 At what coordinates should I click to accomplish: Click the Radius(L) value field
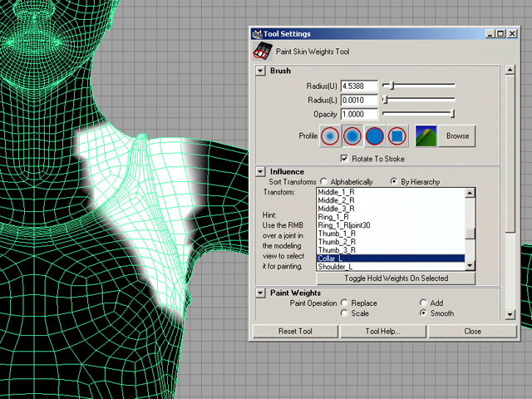pyautogui.click(x=359, y=100)
